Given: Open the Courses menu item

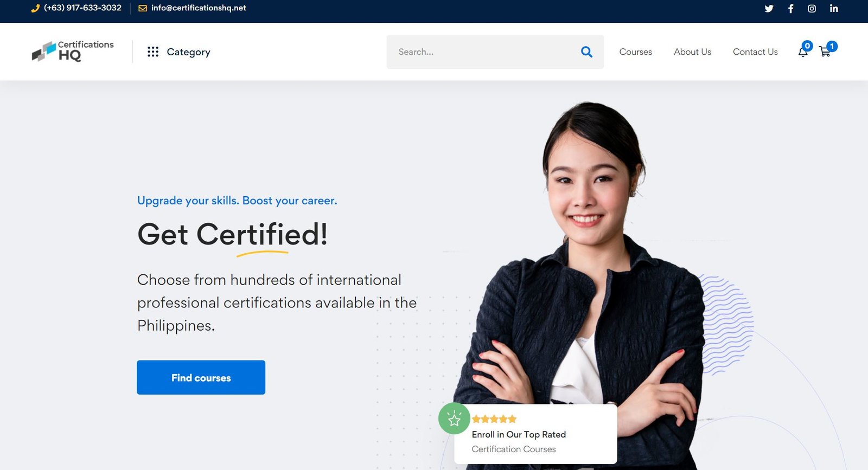Looking at the screenshot, I should [635, 52].
